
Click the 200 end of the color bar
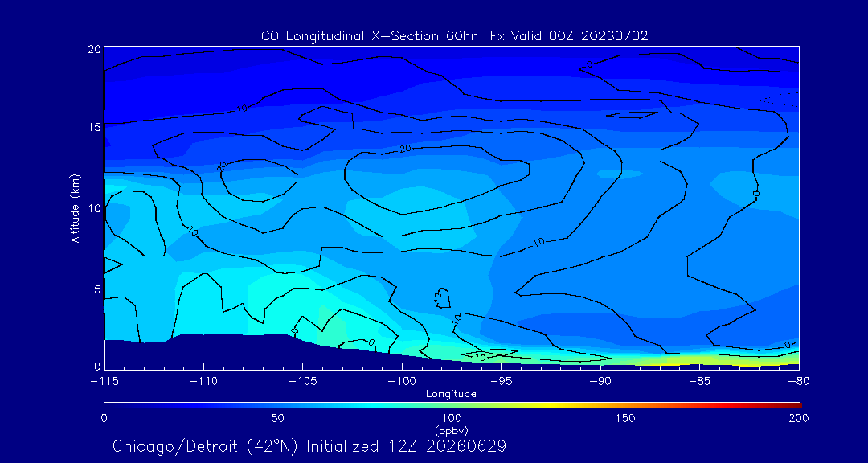[799, 418]
